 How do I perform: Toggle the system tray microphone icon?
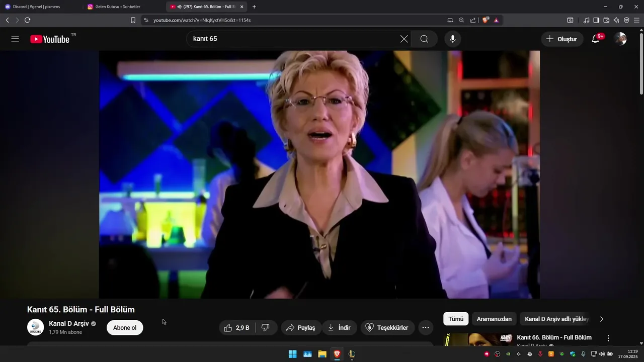tap(583, 354)
